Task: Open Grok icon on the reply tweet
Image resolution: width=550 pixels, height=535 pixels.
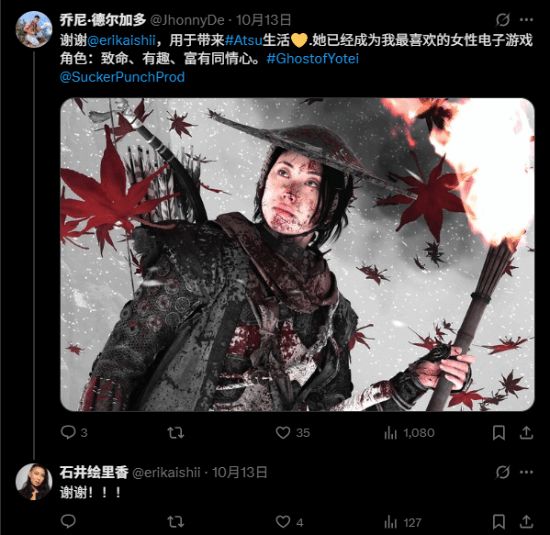Action: click(503, 472)
